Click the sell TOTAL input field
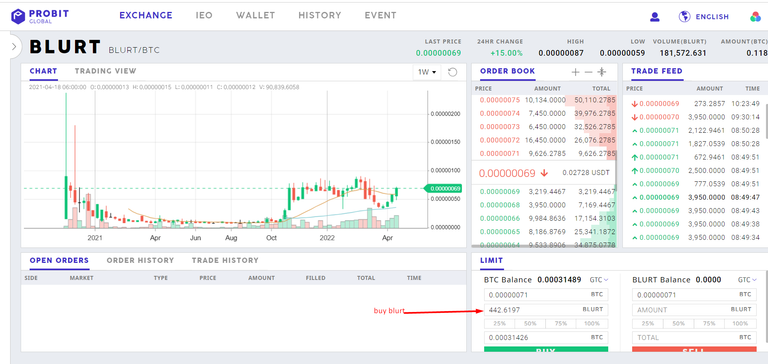The height and width of the screenshot is (364, 768). [694, 338]
